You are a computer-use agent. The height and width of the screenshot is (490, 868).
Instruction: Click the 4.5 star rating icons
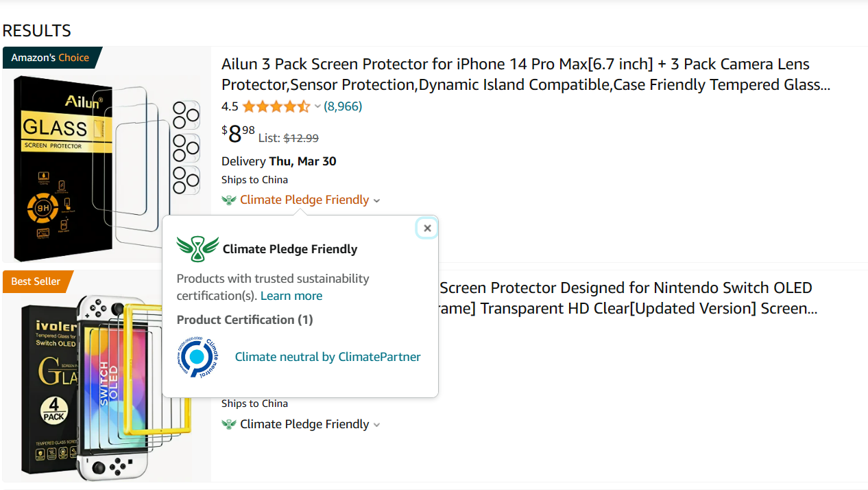click(x=276, y=106)
